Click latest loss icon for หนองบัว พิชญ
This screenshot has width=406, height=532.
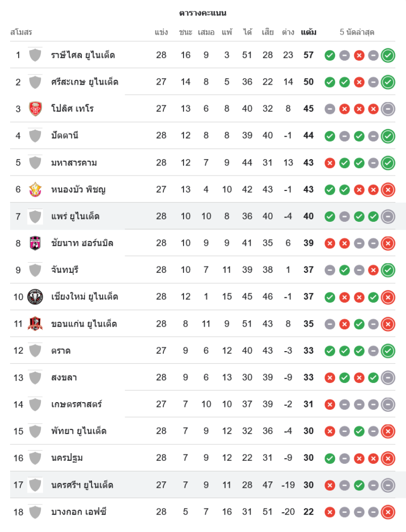(388, 189)
